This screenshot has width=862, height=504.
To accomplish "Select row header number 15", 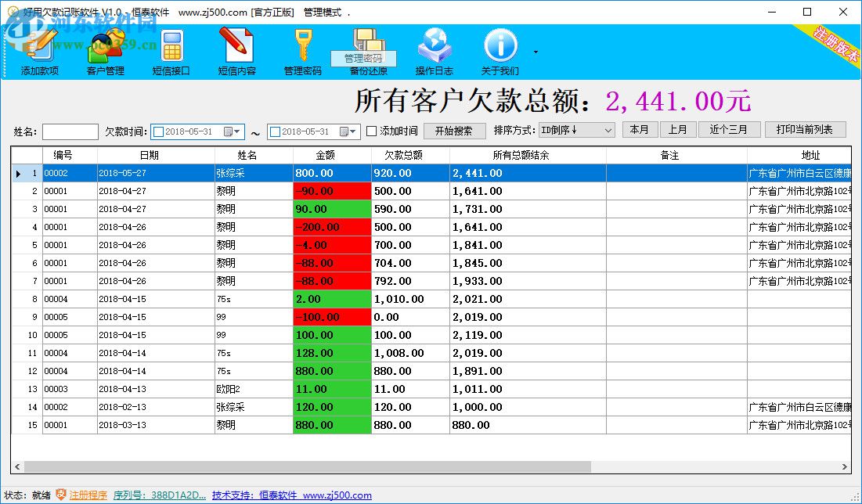I will (27, 425).
